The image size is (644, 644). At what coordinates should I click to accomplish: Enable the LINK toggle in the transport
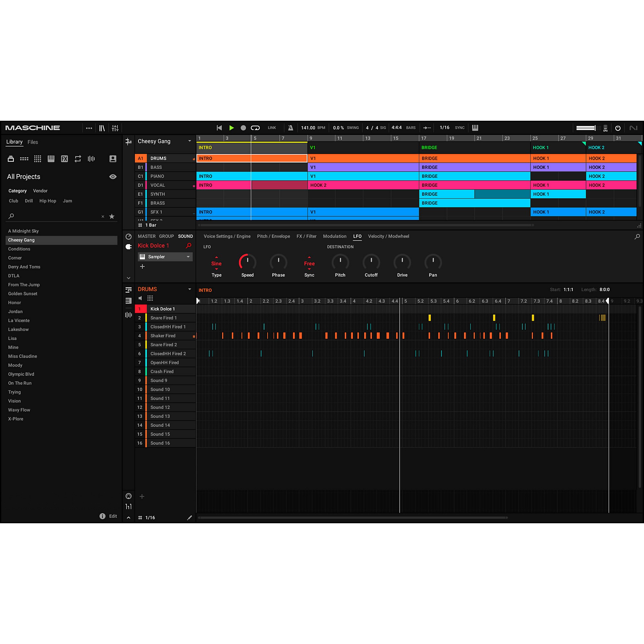[x=272, y=128]
